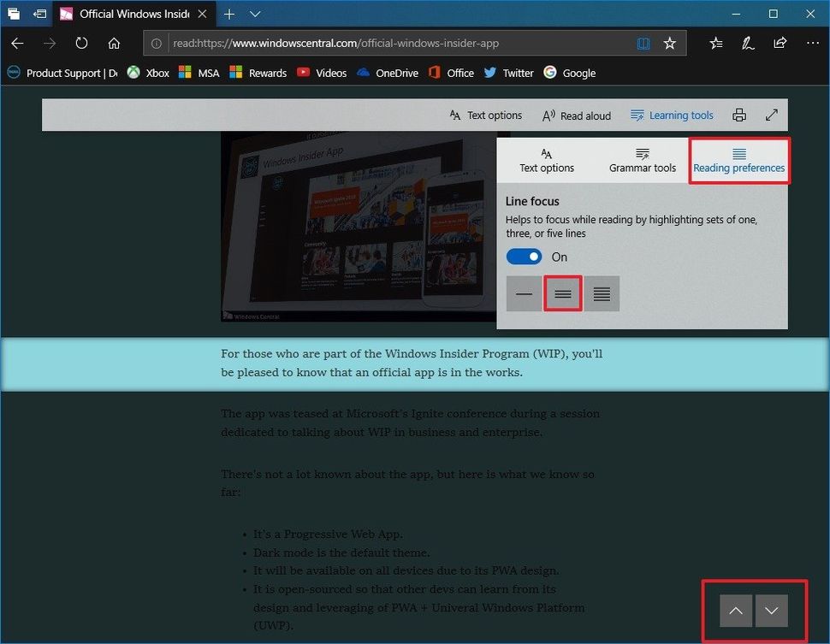Open the tab preview chevron next to new tab
The image size is (830, 644).
(254, 14)
